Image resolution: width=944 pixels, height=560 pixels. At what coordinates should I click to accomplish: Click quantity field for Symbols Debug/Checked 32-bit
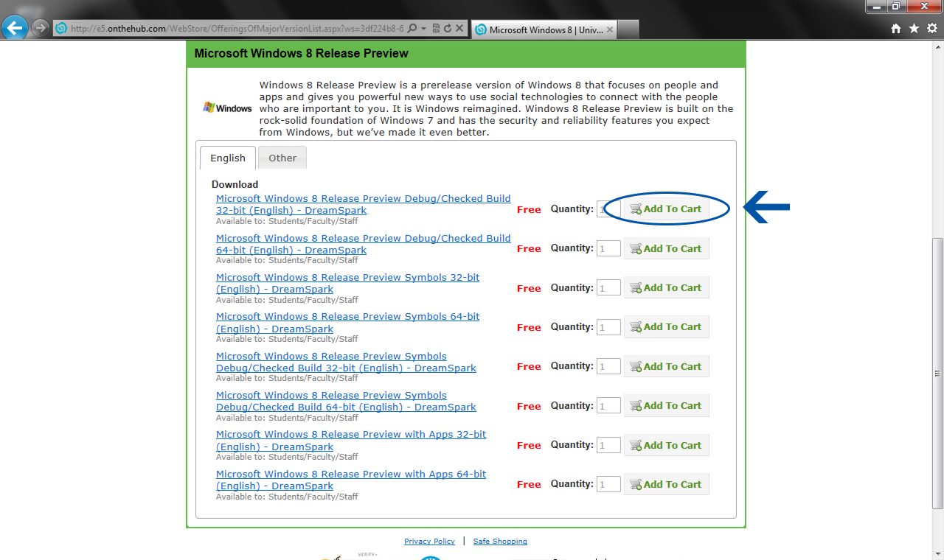pyautogui.click(x=608, y=366)
